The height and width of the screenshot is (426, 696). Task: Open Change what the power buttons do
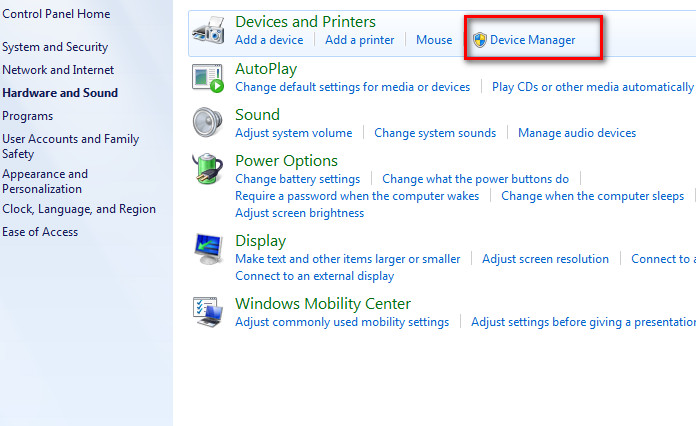tap(475, 179)
